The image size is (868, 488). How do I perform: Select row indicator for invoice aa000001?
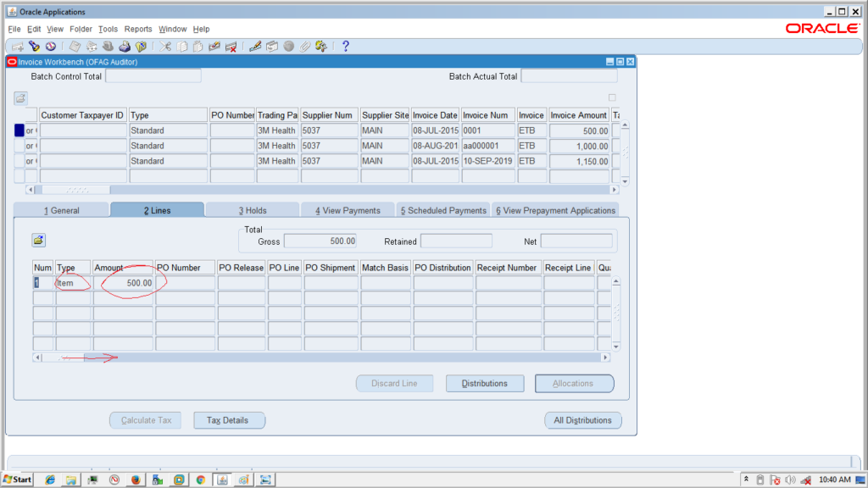[19, 146]
